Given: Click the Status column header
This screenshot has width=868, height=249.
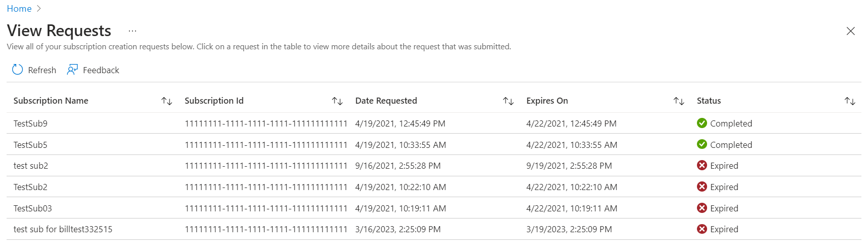Looking at the screenshot, I should (709, 101).
